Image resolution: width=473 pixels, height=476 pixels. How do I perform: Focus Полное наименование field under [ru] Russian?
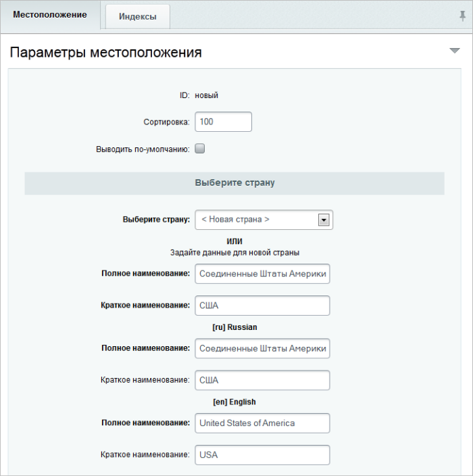pyautogui.click(x=262, y=348)
